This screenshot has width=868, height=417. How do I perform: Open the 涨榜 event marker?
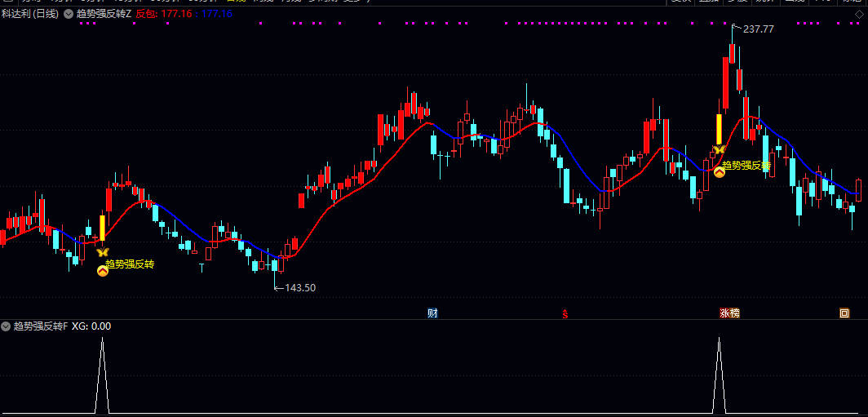tap(729, 313)
